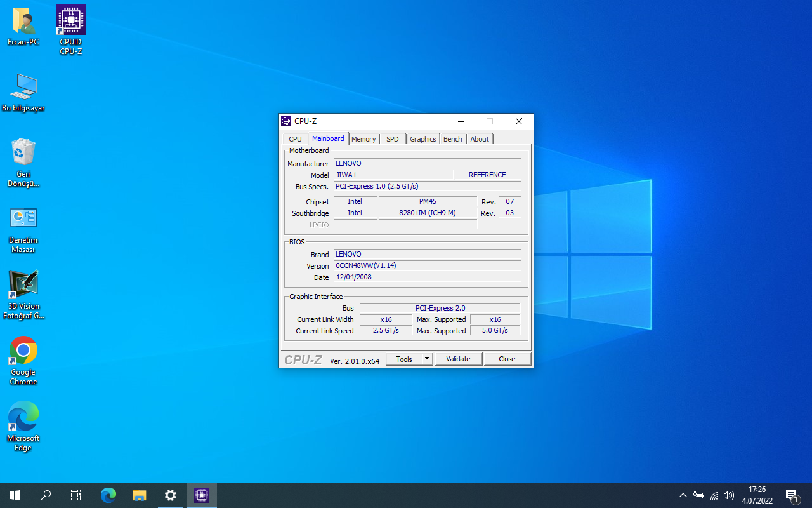Switch to the CPU tab
This screenshot has height=508, width=812.
295,139
